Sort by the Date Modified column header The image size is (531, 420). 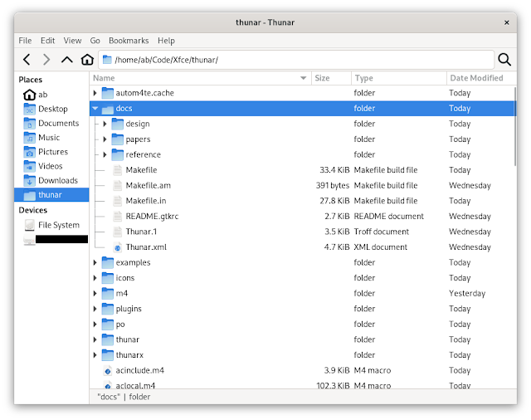(x=481, y=78)
